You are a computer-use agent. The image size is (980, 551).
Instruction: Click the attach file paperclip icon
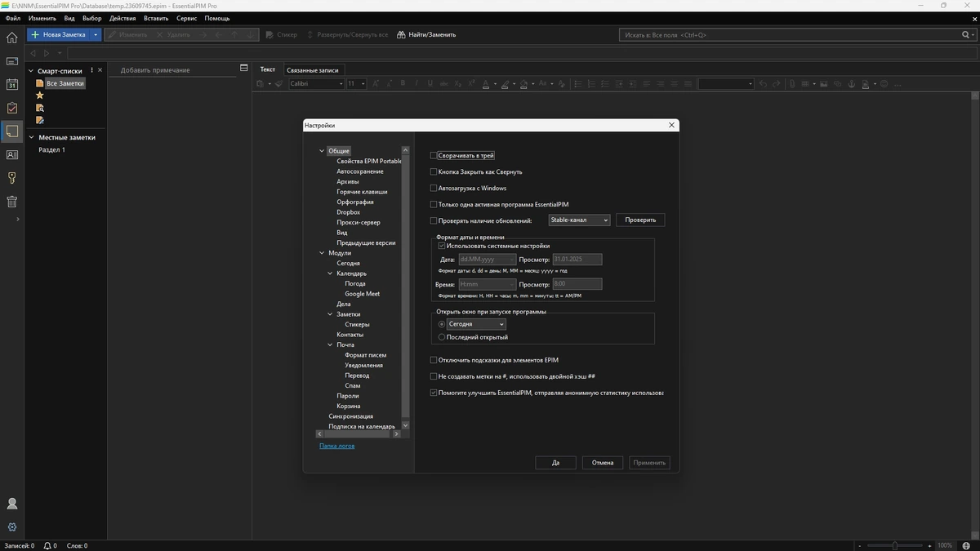point(792,83)
